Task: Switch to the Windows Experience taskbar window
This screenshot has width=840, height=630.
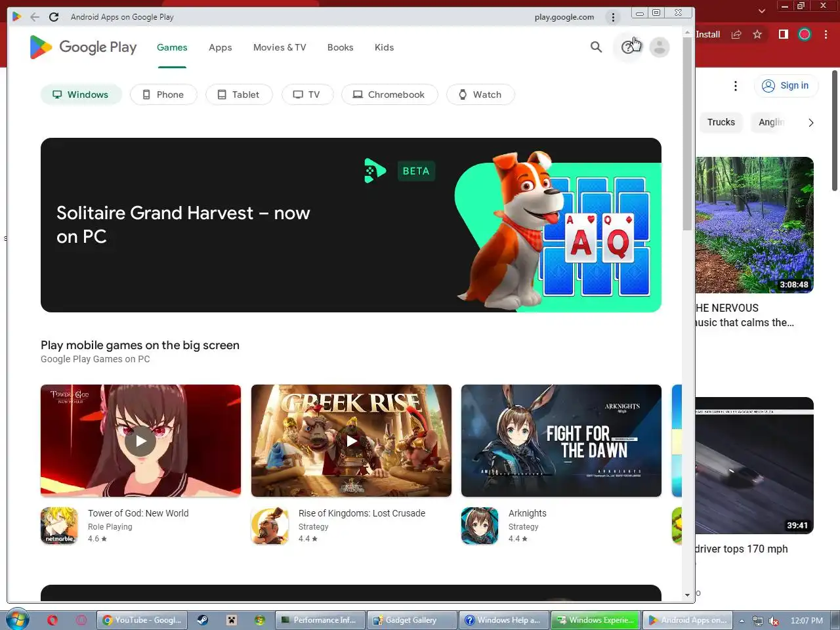Action: click(595, 620)
